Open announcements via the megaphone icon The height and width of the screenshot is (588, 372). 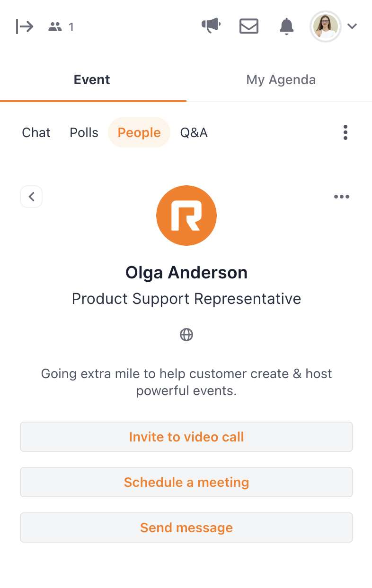point(211,26)
